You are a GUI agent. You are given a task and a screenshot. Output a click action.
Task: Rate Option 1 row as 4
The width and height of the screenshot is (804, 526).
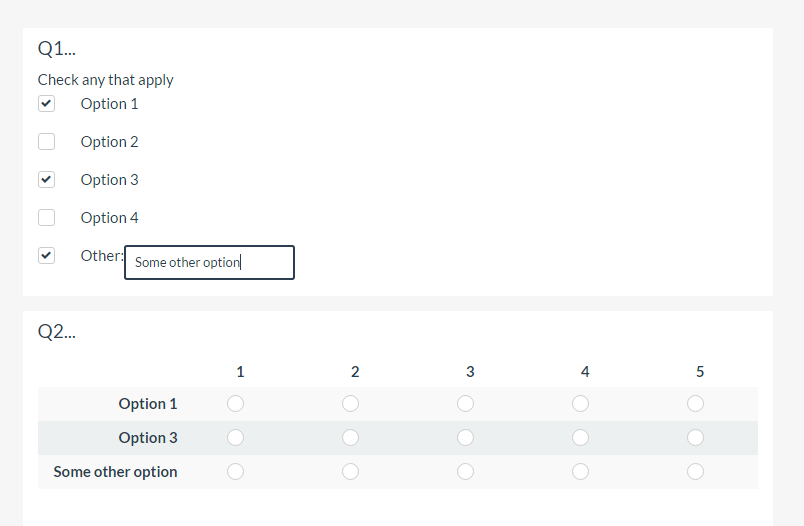(x=581, y=404)
